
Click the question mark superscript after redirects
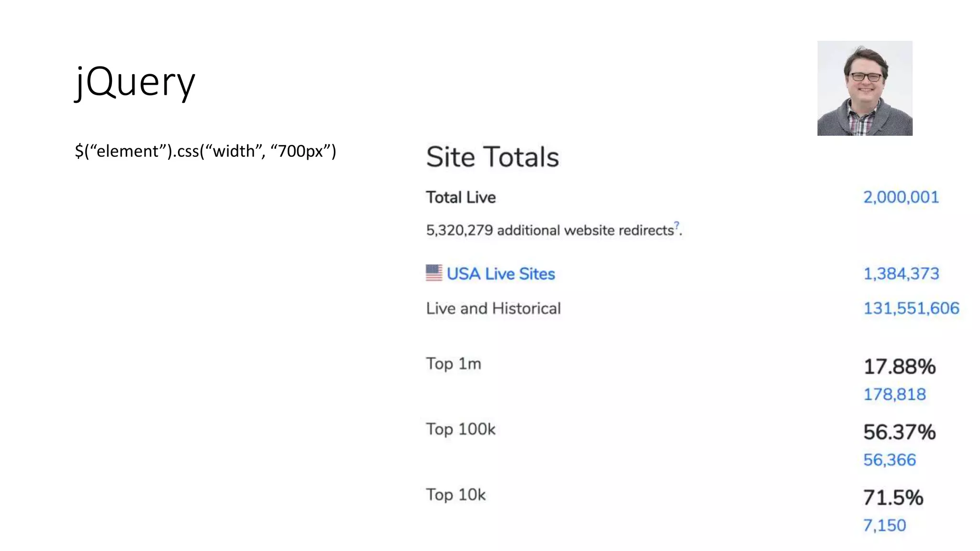tap(677, 225)
